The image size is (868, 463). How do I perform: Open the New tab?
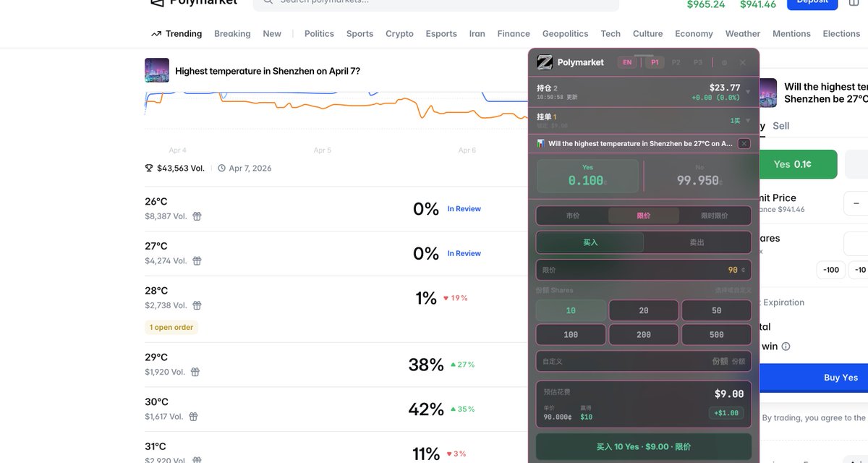click(272, 34)
